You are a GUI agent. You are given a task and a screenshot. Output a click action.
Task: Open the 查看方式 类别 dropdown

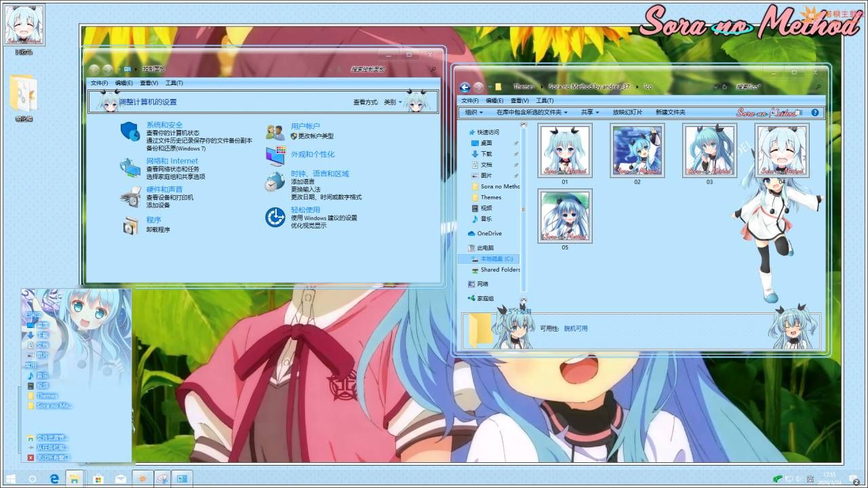coord(393,102)
